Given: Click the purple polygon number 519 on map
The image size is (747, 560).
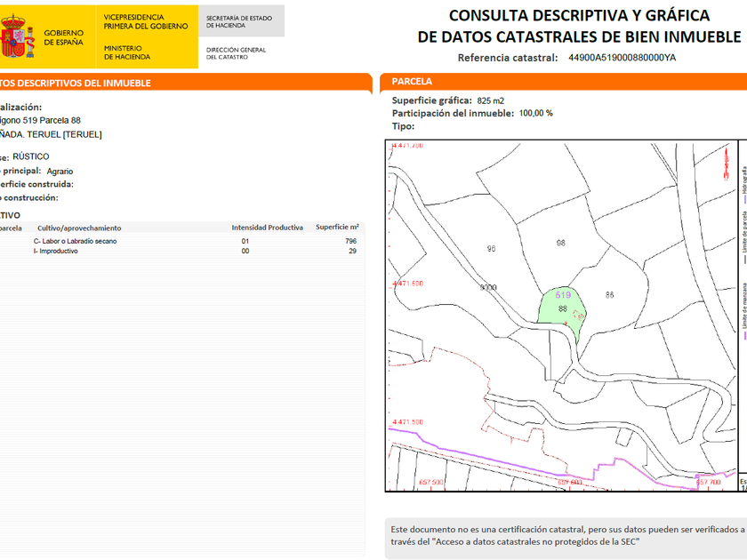Looking at the screenshot, I should click(x=562, y=295).
